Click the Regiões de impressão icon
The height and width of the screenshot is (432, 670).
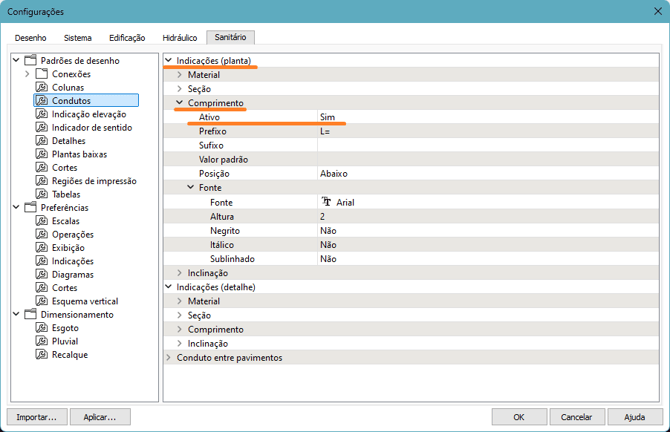click(x=42, y=181)
